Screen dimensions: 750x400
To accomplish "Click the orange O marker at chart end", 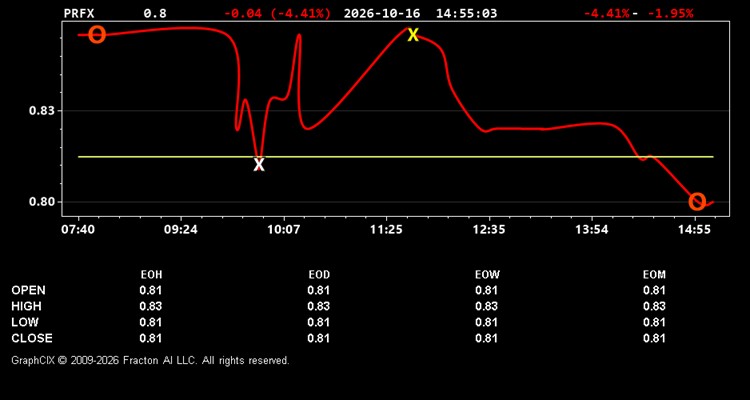I will click(x=697, y=202).
